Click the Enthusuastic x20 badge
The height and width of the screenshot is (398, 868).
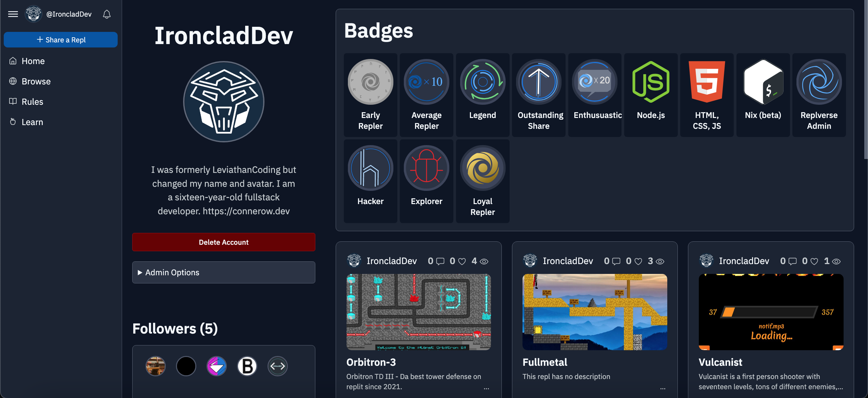(595, 82)
